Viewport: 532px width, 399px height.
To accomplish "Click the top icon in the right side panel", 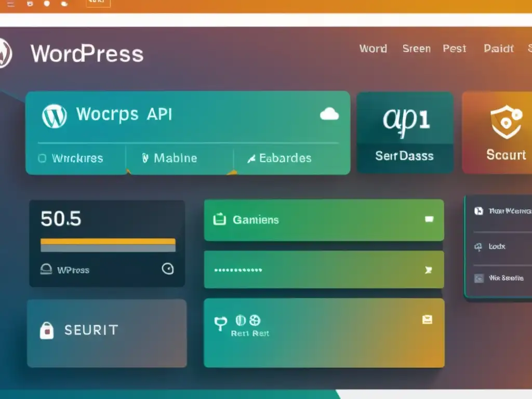I will click(478, 211).
